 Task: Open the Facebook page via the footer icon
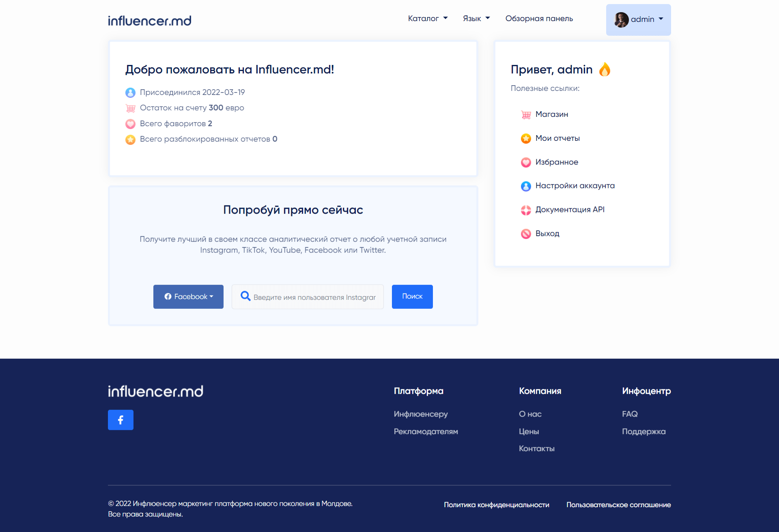[121, 420]
